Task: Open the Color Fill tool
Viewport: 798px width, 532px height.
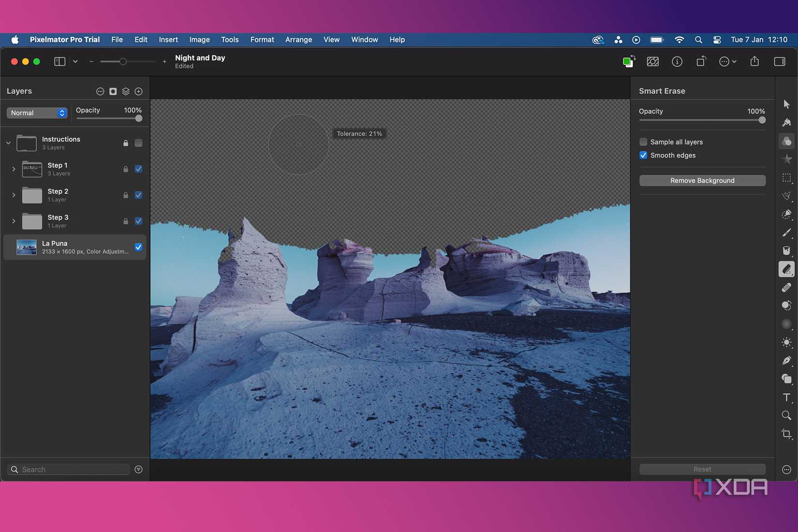Action: point(786,251)
